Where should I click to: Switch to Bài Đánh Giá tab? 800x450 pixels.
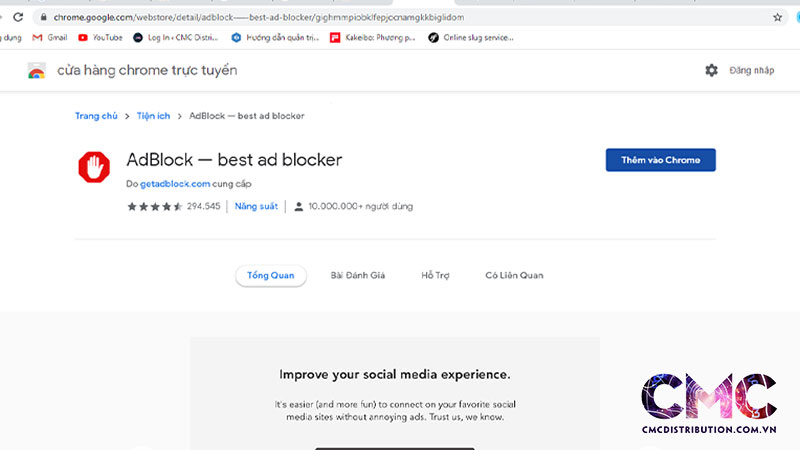click(x=358, y=276)
